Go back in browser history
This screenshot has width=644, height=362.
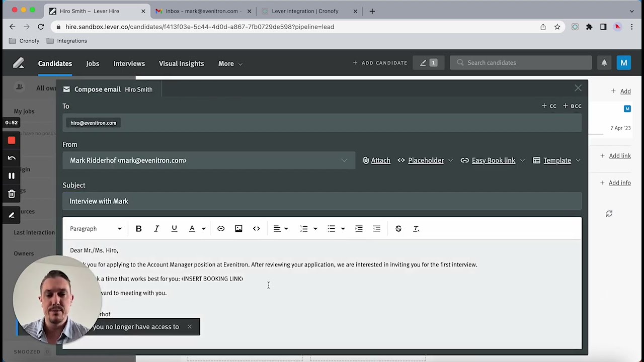13,27
